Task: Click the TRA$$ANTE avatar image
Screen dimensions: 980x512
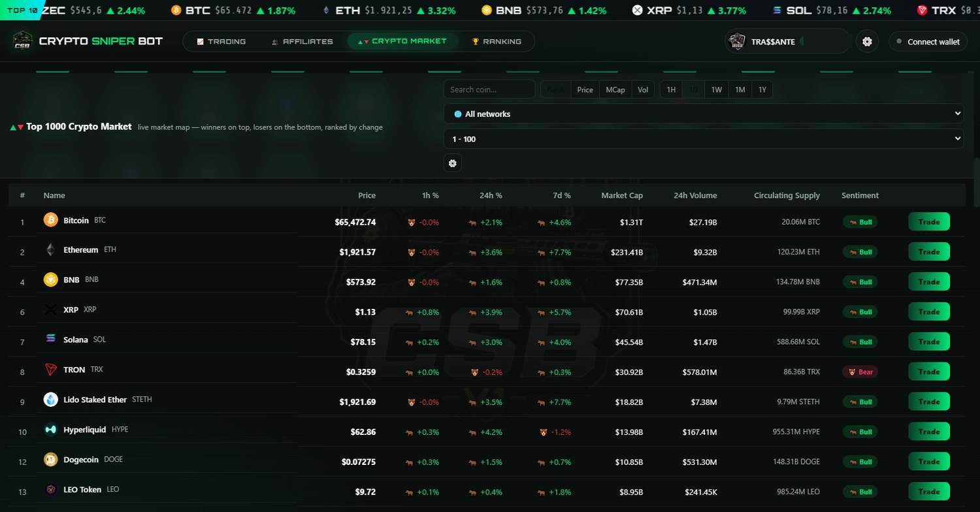Action: 737,41
